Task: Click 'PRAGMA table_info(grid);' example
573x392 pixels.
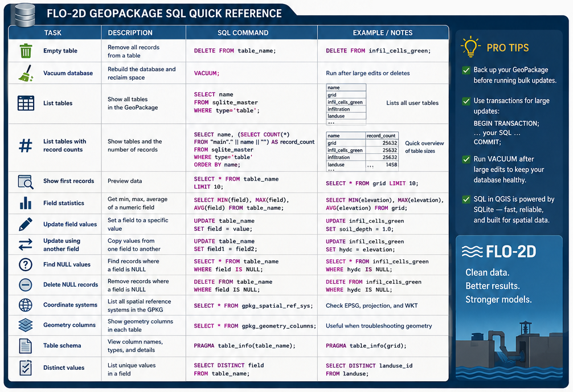Action: point(366,345)
